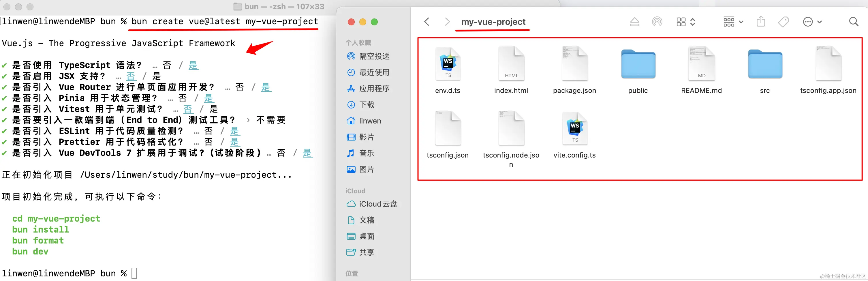Open 音乐 (Music) in the sidebar
This screenshot has width=868, height=281.
[361, 153]
